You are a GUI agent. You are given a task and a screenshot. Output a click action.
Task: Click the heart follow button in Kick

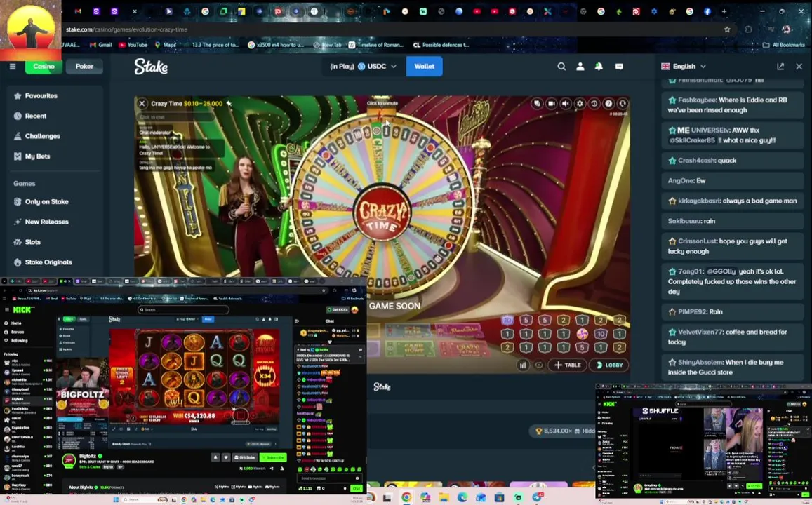click(226, 457)
